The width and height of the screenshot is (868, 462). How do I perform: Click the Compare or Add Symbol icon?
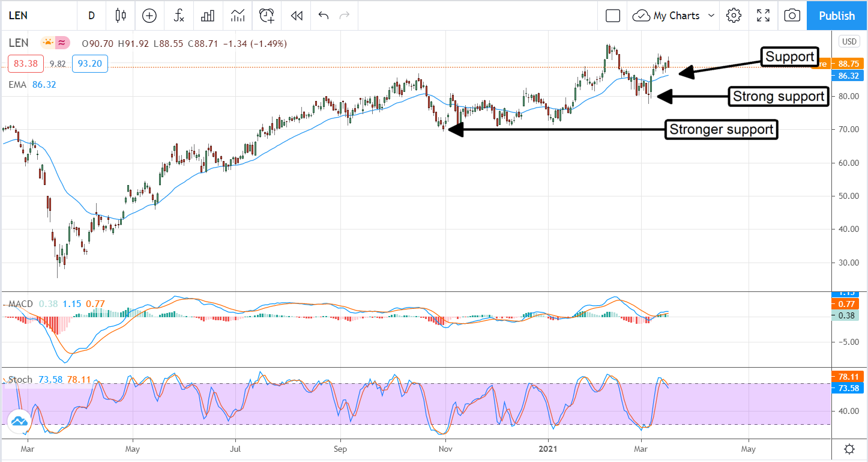click(149, 16)
